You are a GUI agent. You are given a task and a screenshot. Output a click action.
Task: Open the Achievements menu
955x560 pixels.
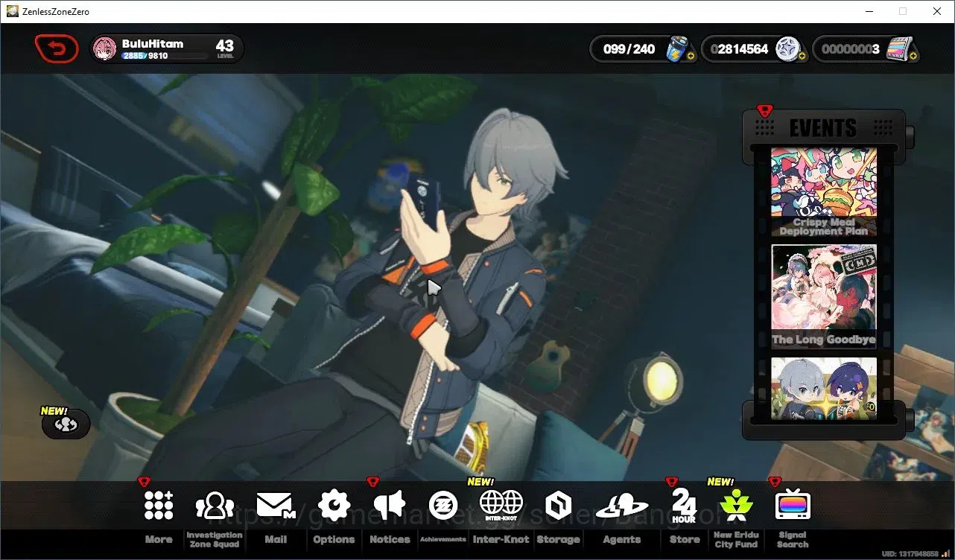(x=443, y=506)
